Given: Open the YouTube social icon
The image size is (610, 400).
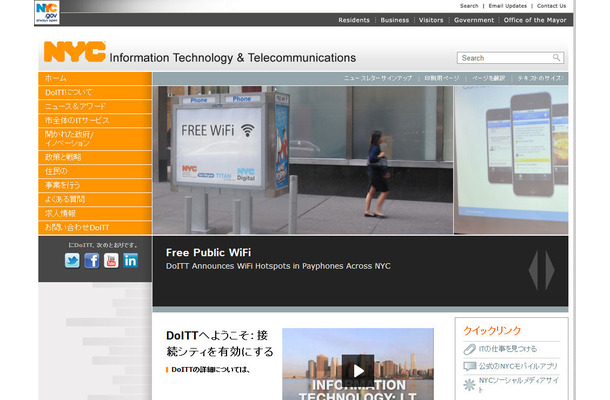Looking at the screenshot, I should coord(111,260).
